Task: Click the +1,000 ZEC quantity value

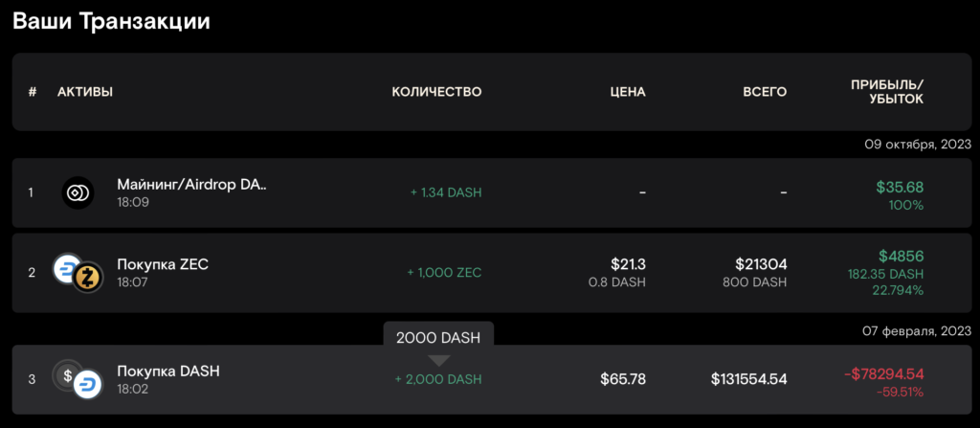Action: pyautogui.click(x=444, y=272)
